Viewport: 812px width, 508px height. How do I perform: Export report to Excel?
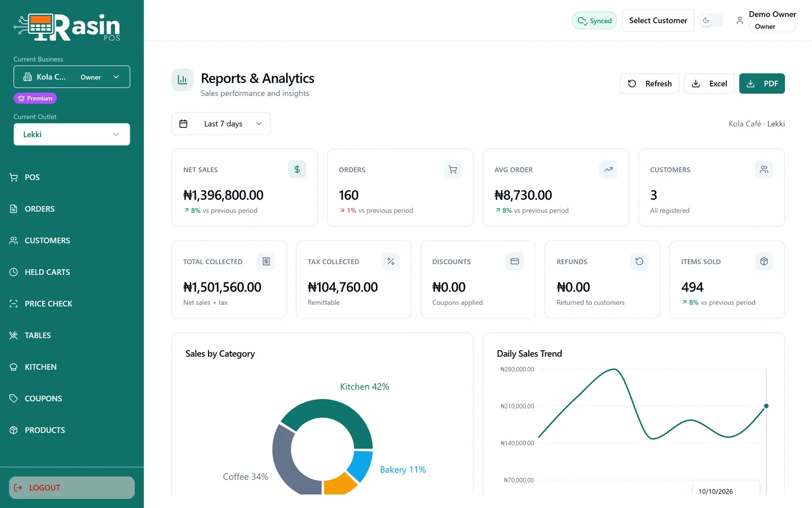coord(709,84)
